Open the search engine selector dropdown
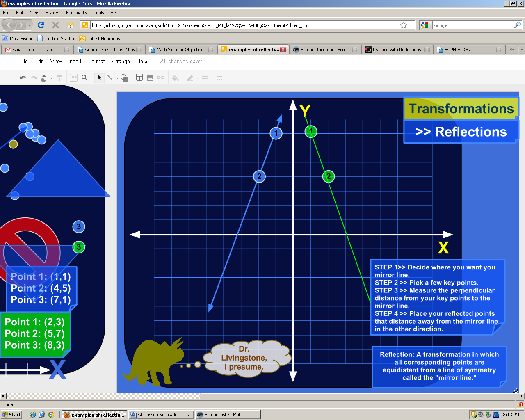525x420 pixels. point(426,25)
